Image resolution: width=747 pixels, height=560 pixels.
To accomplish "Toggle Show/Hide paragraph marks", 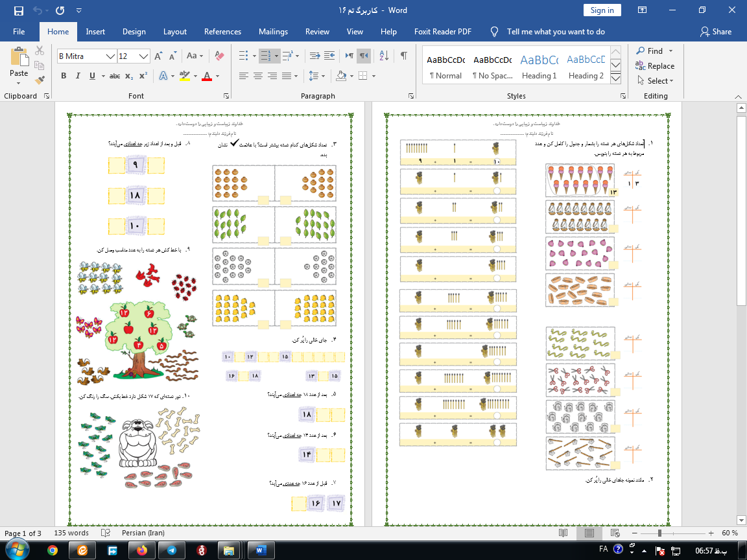I will coord(403,56).
